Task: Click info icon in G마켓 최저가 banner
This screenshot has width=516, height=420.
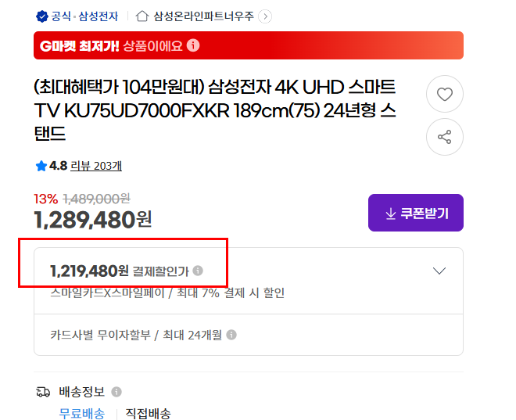Action: click(193, 45)
